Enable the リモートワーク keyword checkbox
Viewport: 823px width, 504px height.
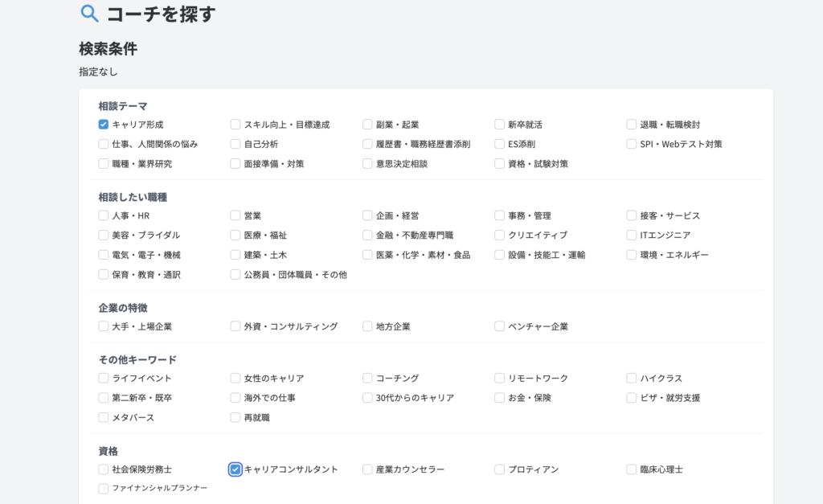(x=500, y=378)
